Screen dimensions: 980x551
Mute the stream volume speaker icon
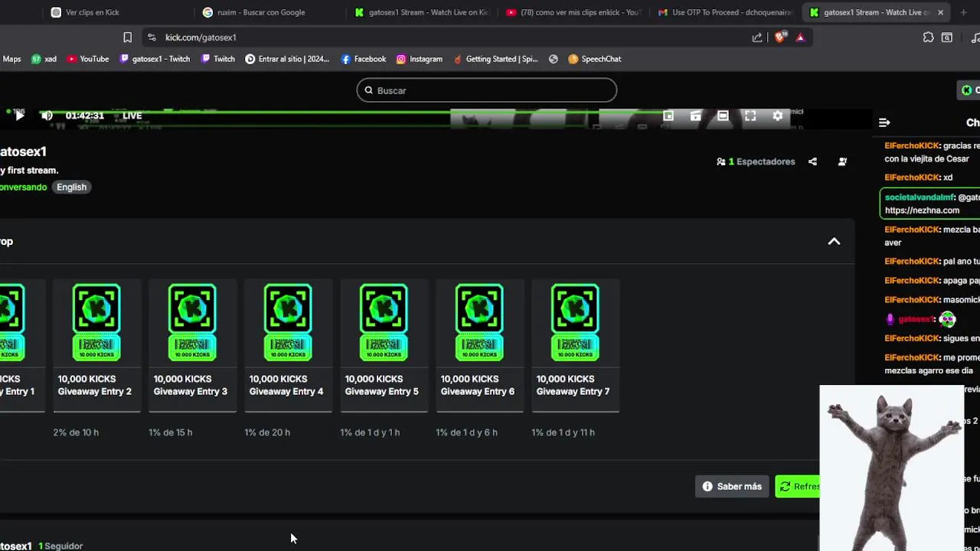click(x=47, y=116)
